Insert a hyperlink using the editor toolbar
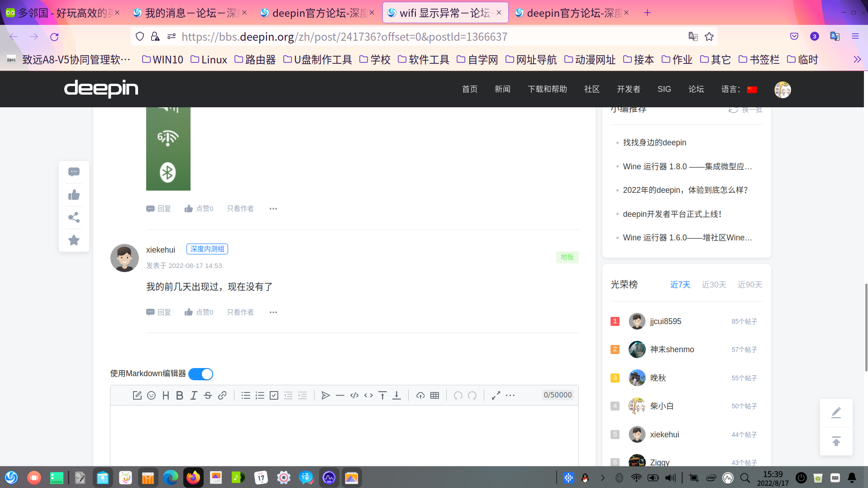 [x=222, y=395]
